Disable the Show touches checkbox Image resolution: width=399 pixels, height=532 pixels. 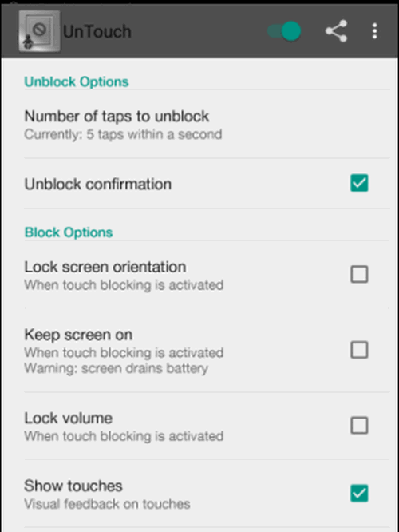(x=359, y=494)
